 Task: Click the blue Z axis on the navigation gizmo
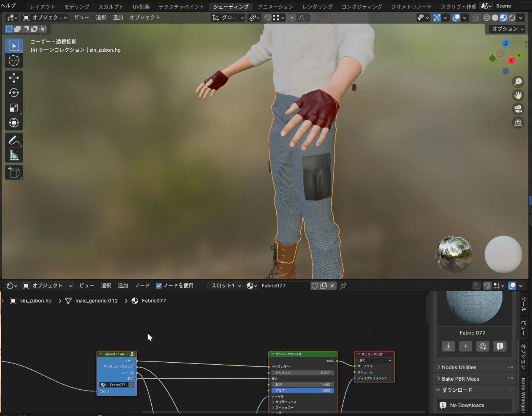click(x=506, y=43)
